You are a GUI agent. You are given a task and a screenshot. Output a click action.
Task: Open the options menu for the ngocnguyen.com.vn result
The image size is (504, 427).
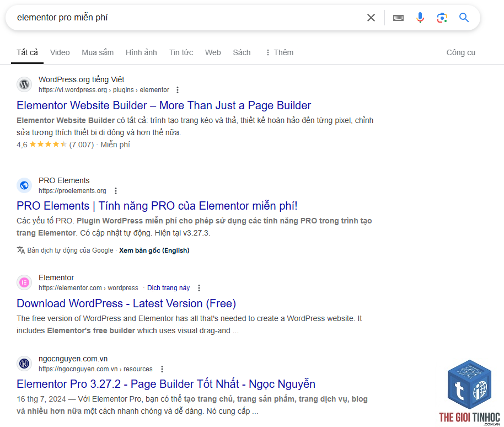click(x=162, y=369)
